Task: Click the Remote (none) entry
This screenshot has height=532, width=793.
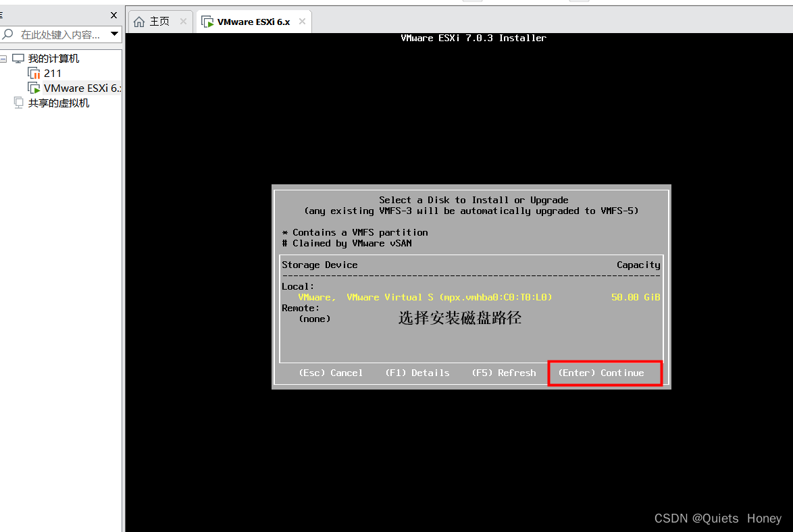Action: 315,319
